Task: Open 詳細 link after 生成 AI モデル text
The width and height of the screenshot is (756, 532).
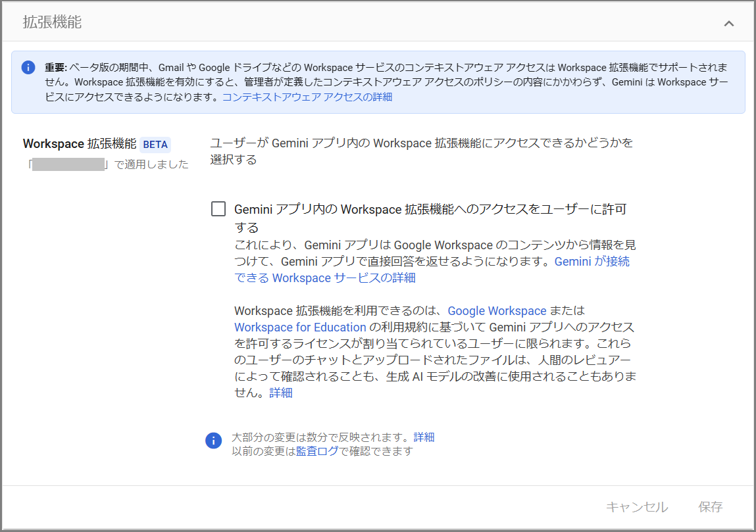Action: (280, 393)
